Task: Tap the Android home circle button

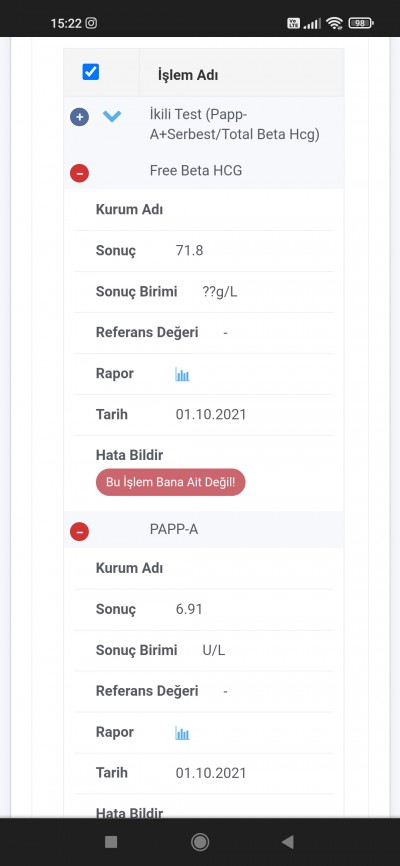Action: click(x=200, y=842)
